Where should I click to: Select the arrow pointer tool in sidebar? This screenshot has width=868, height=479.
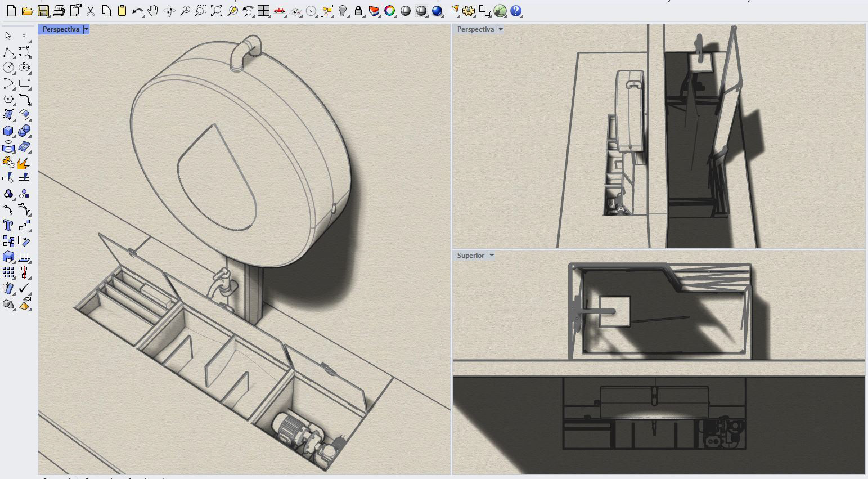click(8, 36)
